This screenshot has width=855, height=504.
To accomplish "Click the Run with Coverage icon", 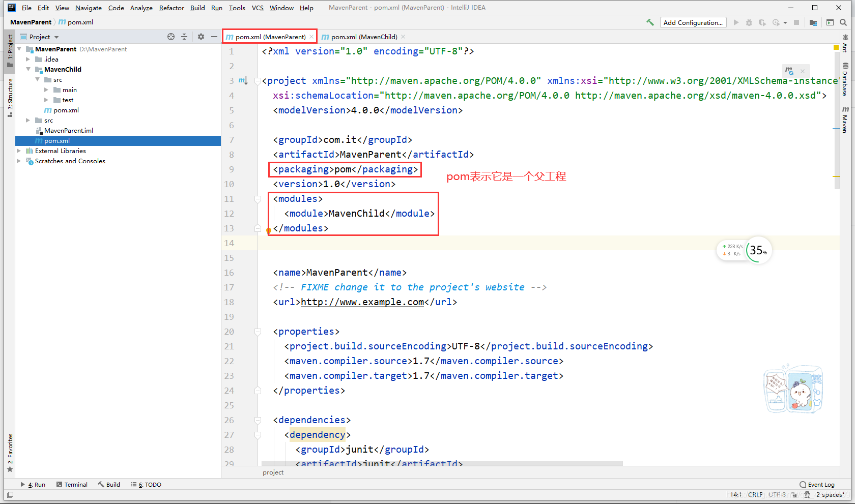I will tap(762, 22).
